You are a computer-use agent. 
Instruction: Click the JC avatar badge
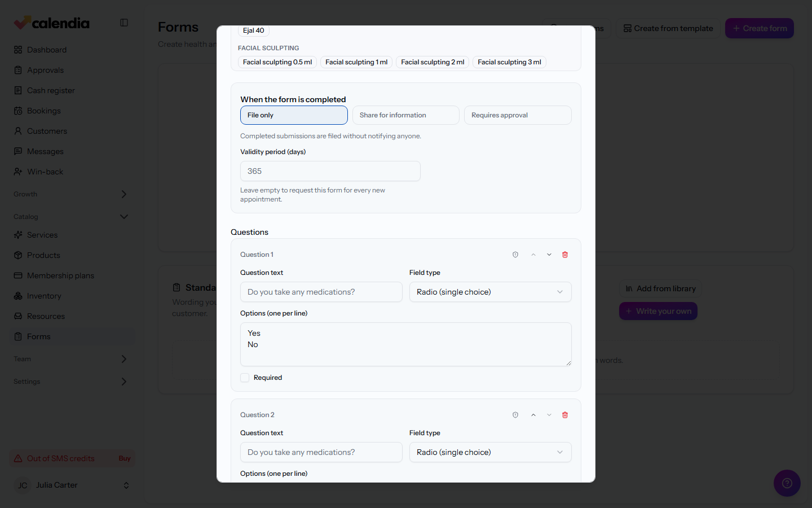[x=23, y=485]
